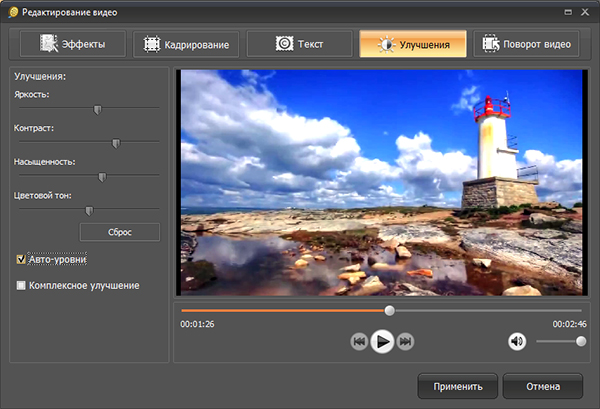The height and width of the screenshot is (409, 600).
Task: Click the Цветовой тон slider handle
Action: (x=89, y=211)
